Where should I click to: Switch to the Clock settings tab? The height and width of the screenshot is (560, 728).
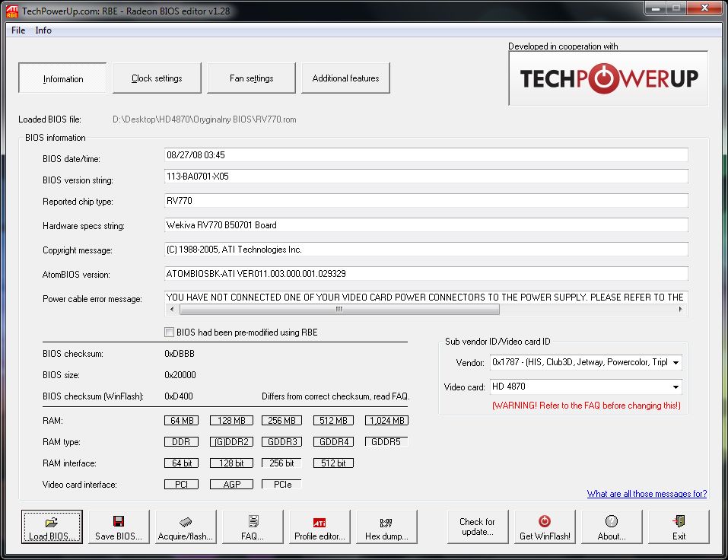tap(157, 78)
